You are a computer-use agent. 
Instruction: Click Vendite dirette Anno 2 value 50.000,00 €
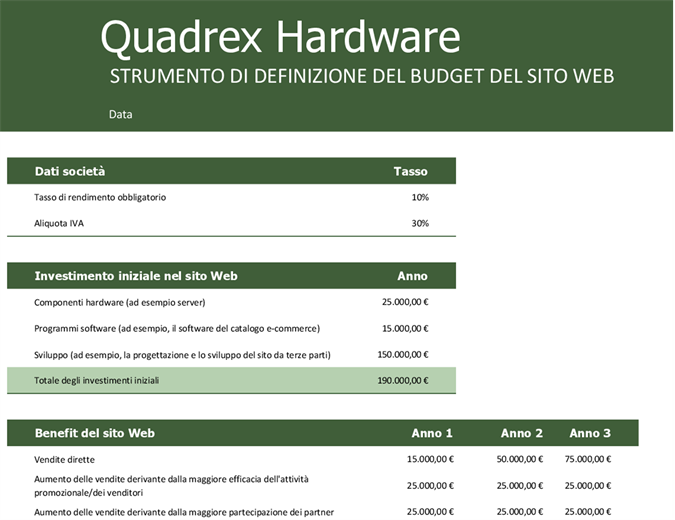click(520, 459)
